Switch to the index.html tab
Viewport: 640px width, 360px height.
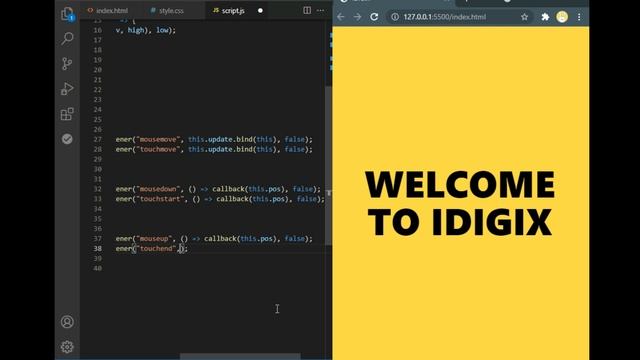108,11
